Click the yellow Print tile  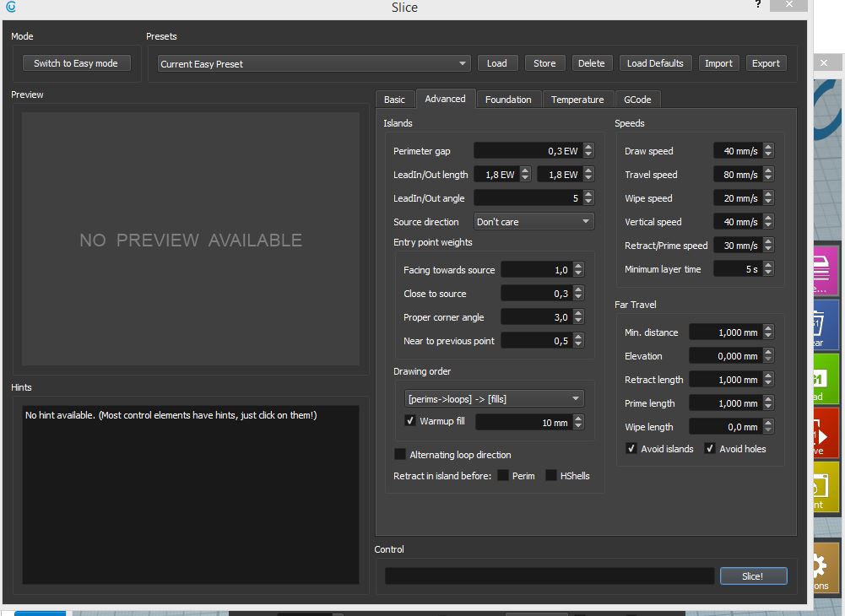[x=826, y=488]
